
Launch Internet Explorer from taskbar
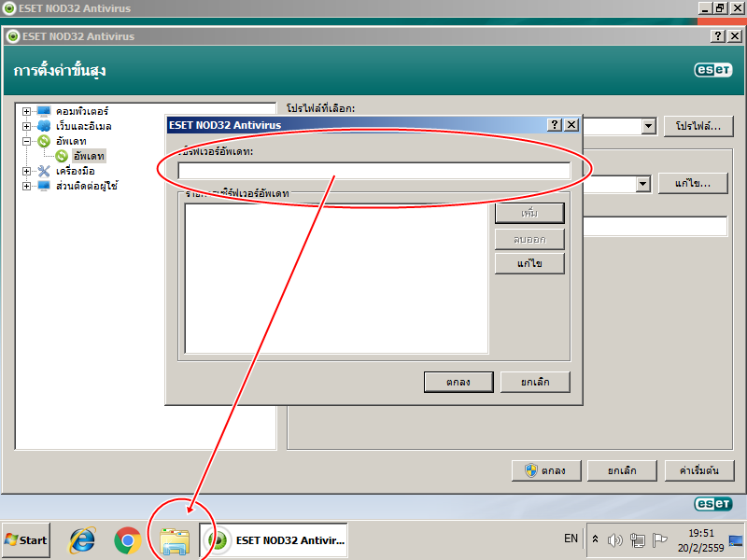point(83,540)
